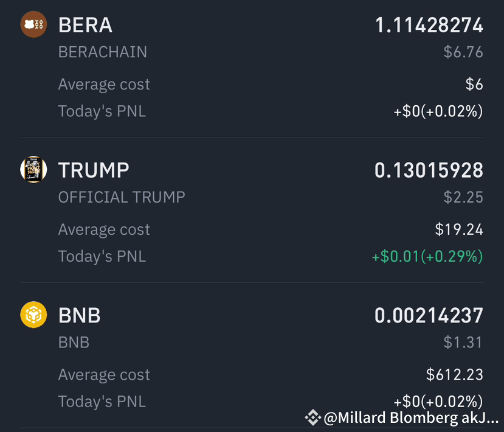Click BNB average cost $612.23

455,374
